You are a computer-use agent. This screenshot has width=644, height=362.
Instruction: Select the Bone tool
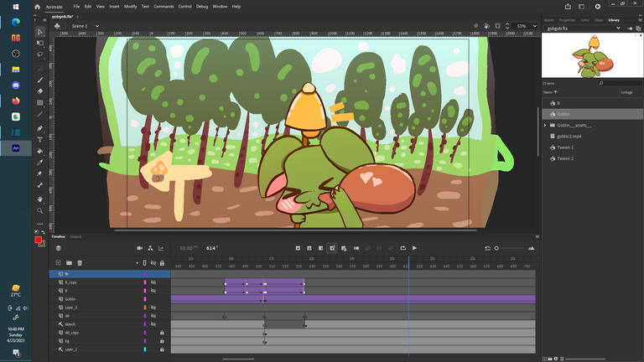[x=40, y=185]
